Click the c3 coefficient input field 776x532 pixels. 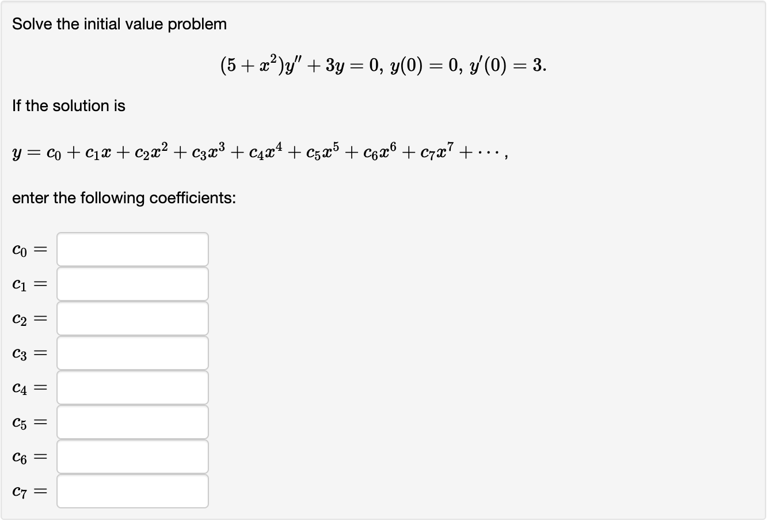[132, 353]
